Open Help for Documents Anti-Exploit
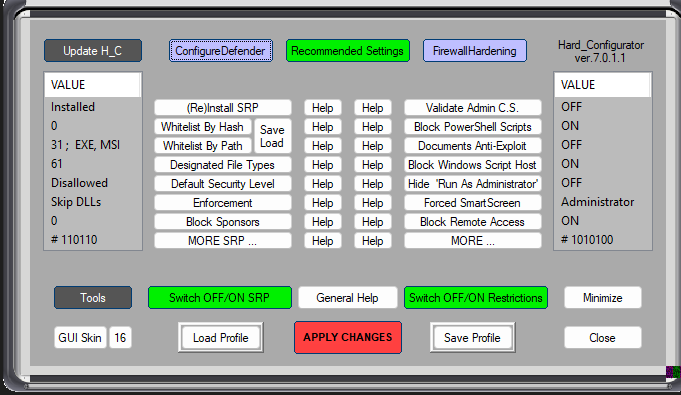681x395 pixels. point(373,146)
